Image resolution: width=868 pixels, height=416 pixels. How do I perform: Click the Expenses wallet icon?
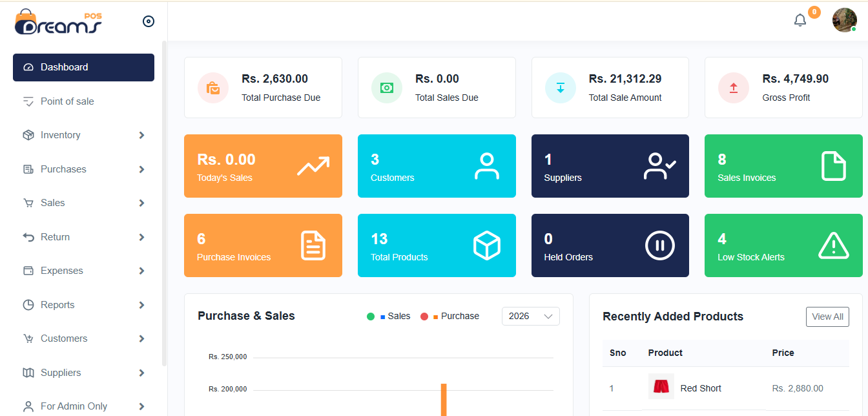[28, 271]
